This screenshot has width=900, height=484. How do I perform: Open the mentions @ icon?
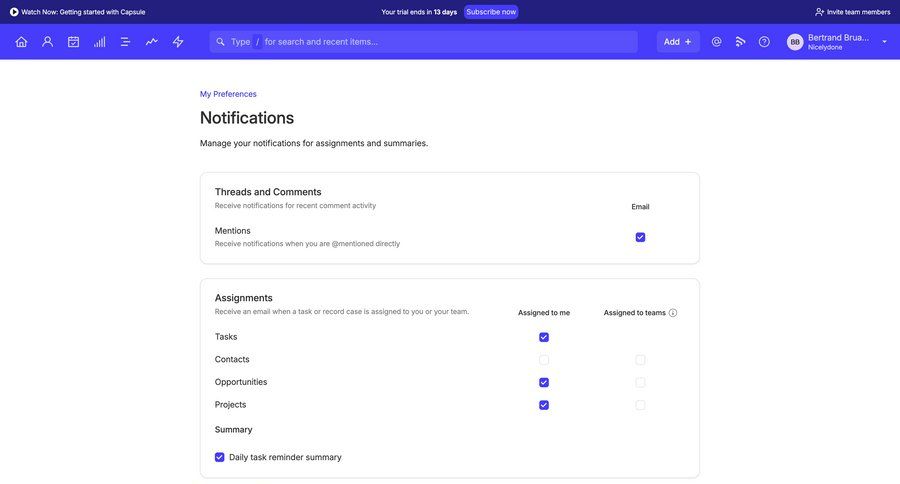click(x=716, y=42)
